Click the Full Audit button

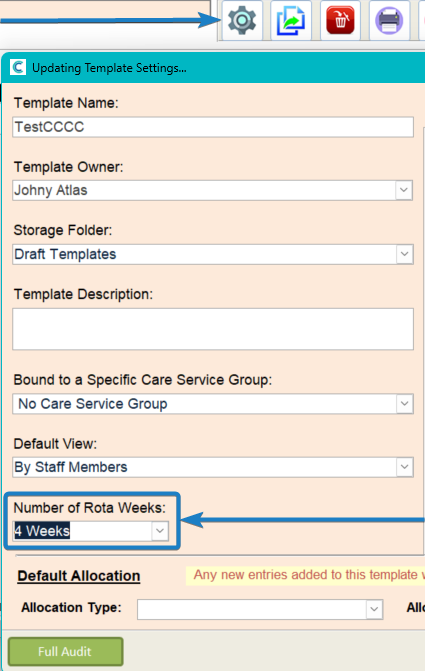click(x=65, y=651)
